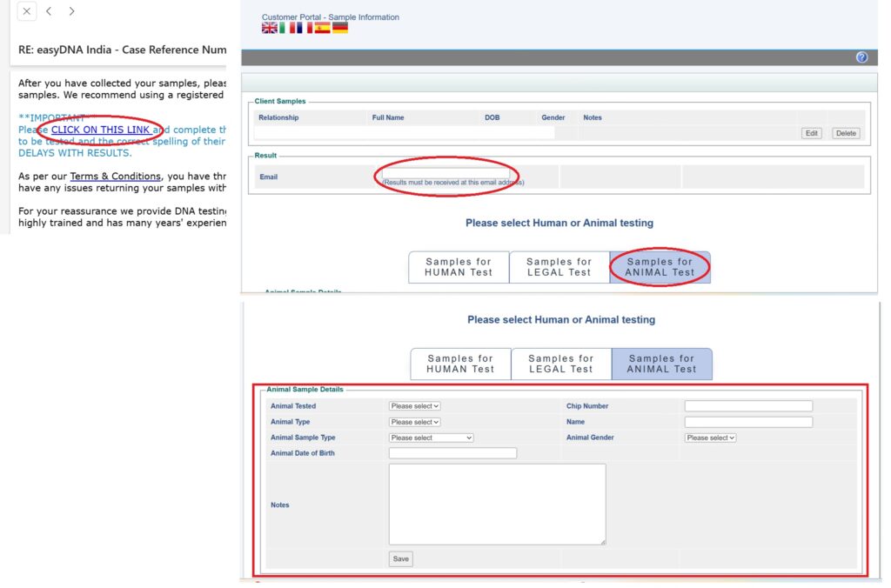
Task: Open the Animal Type dropdown
Action: tap(415, 422)
